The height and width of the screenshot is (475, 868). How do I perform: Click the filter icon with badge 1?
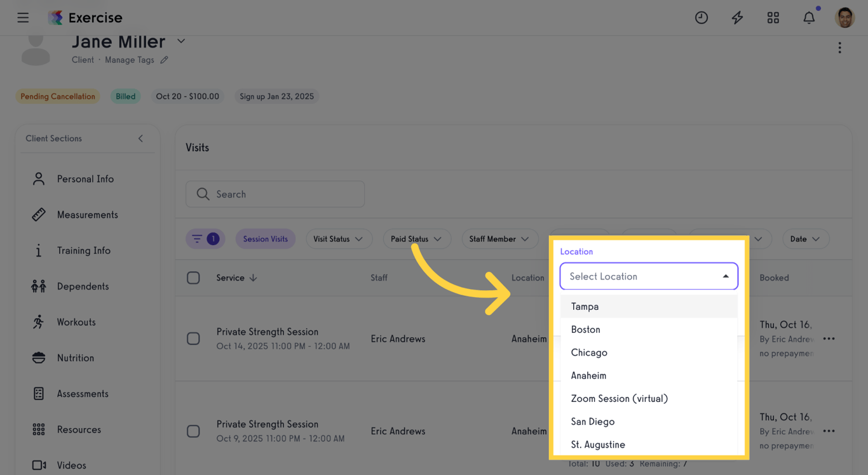coord(205,239)
